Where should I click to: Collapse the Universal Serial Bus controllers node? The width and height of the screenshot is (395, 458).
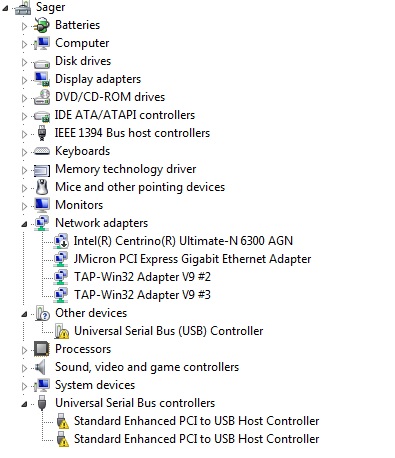tap(24, 404)
